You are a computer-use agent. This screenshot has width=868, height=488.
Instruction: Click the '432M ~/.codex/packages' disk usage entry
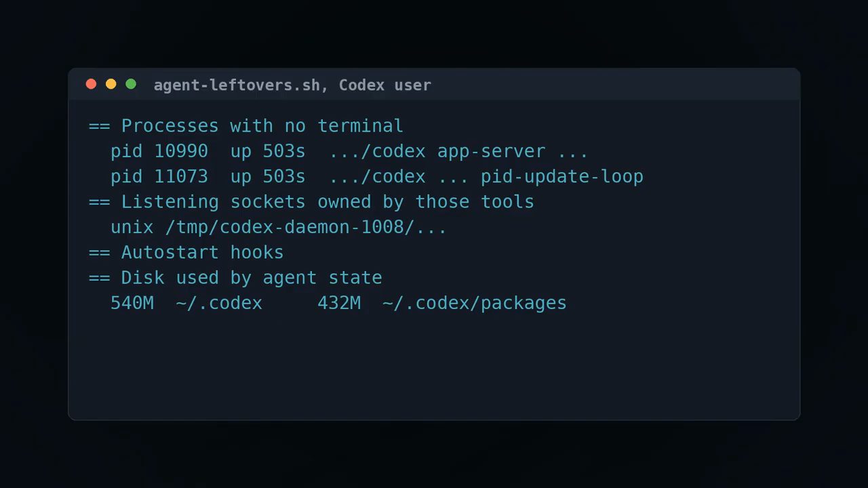coord(442,303)
